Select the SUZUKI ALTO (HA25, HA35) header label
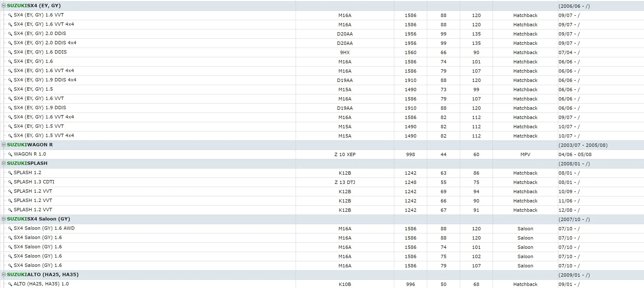This screenshot has width=644, height=288. pos(43,275)
